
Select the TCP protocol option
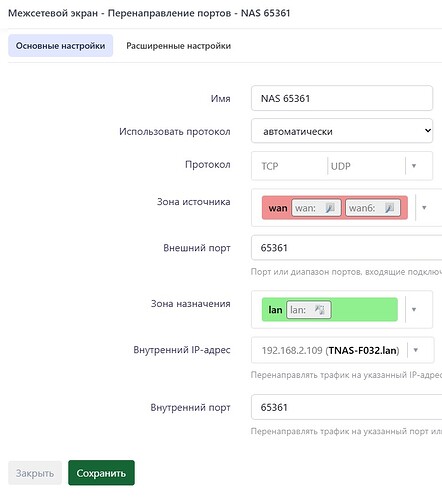270,166
